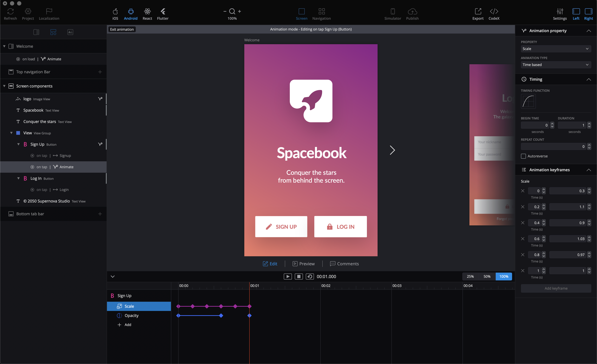Select the Opacity track in timeline

[131, 315]
